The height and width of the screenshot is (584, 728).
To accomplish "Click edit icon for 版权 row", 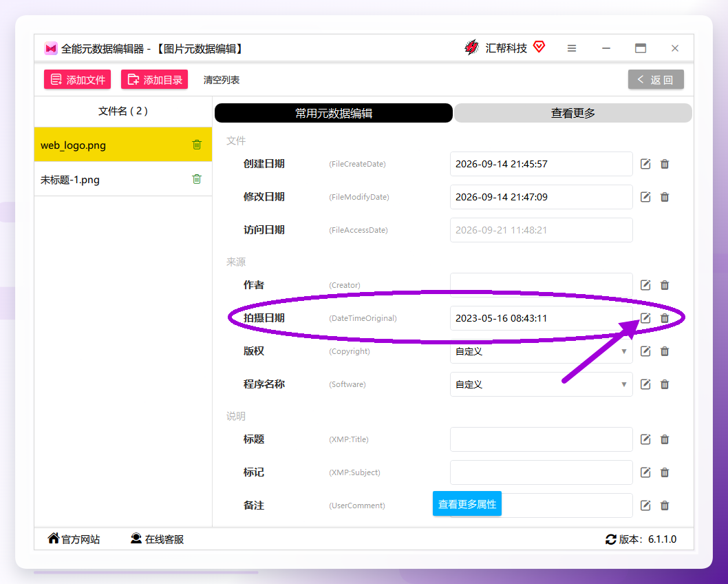I will click(x=645, y=351).
